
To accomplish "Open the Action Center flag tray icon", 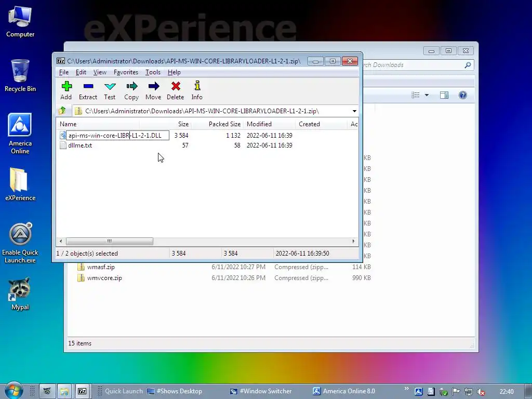I will (x=456, y=392).
